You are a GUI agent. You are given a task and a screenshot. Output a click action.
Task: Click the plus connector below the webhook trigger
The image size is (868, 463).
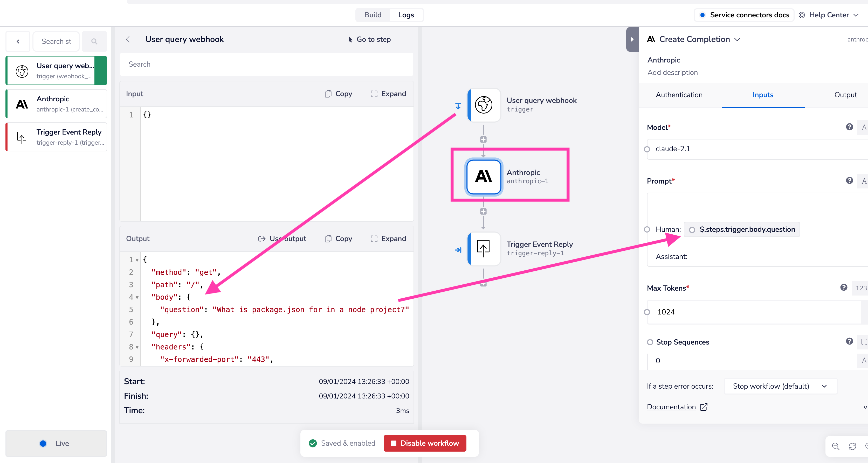pyautogui.click(x=483, y=139)
